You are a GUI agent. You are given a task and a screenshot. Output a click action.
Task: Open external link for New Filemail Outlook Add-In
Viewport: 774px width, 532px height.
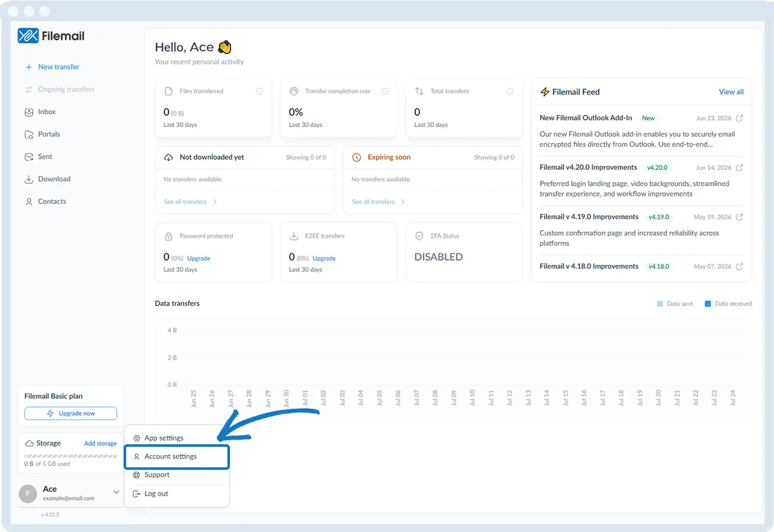[739, 118]
